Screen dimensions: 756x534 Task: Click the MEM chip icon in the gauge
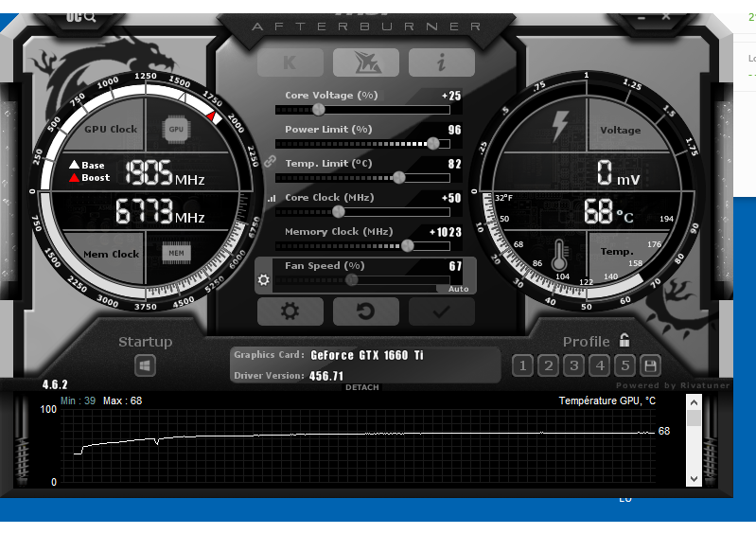pyautogui.click(x=177, y=253)
